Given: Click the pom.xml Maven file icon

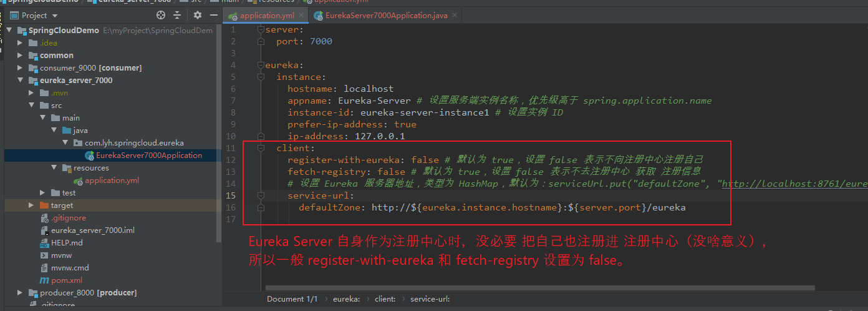Looking at the screenshot, I should (x=44, y=280).
